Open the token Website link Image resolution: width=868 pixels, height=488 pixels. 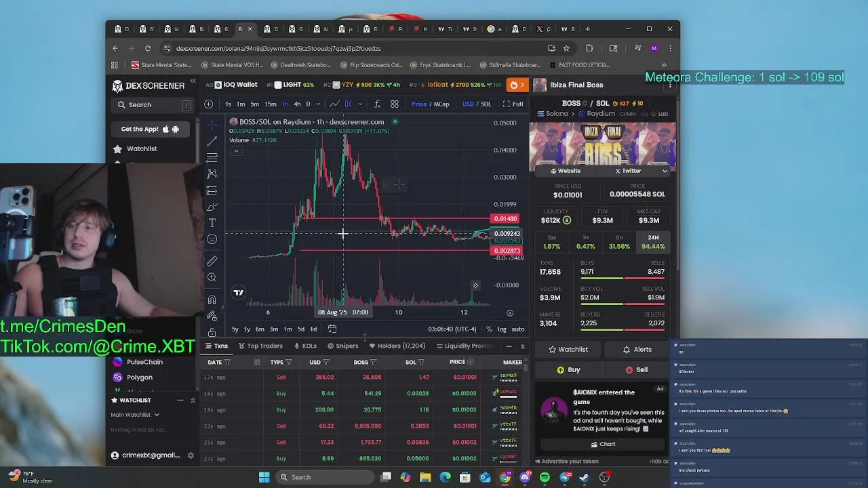566,171
